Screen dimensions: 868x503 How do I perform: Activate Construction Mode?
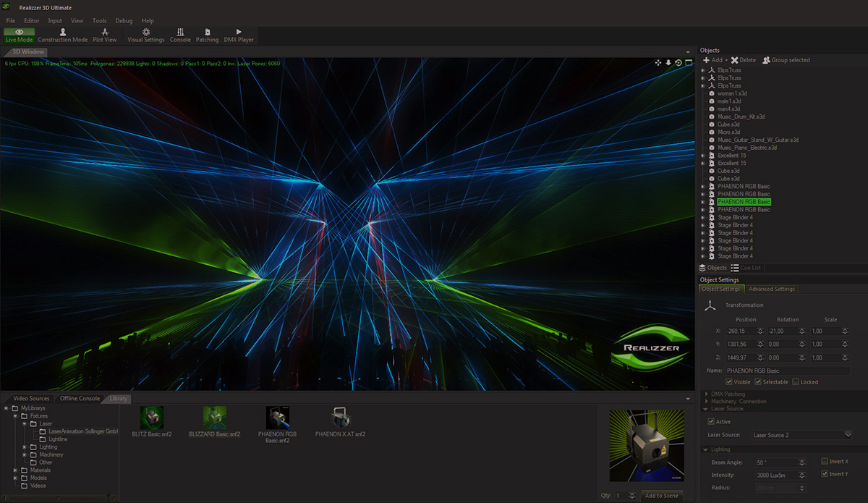63,35
